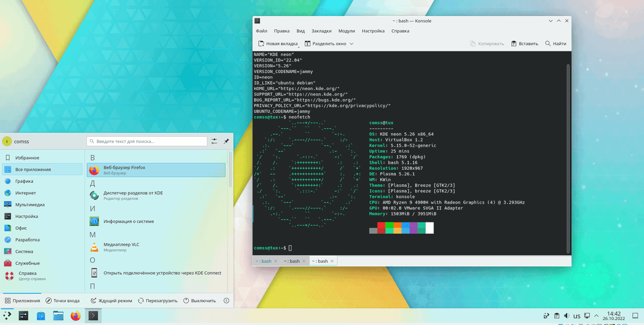
Task: Click the Konsole terminal scrollbar
Action: (x=568, y=159)
